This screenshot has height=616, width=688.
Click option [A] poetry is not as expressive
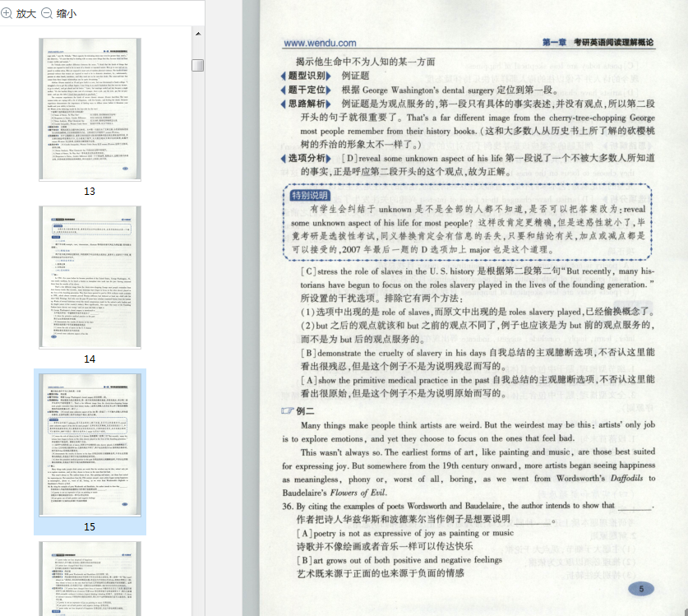405,533
